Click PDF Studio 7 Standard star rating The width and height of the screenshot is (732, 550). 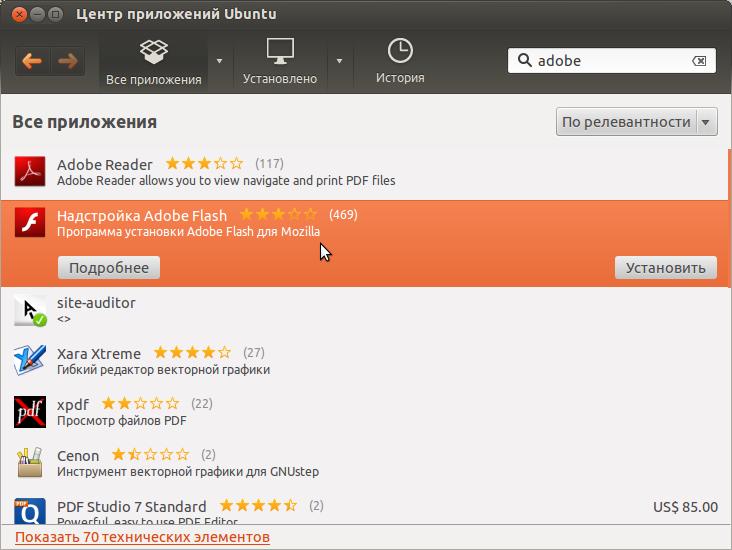coord(258,505)
